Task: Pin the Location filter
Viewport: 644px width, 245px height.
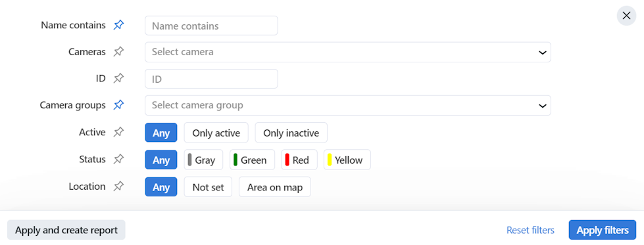Action: tap(118, 187)
